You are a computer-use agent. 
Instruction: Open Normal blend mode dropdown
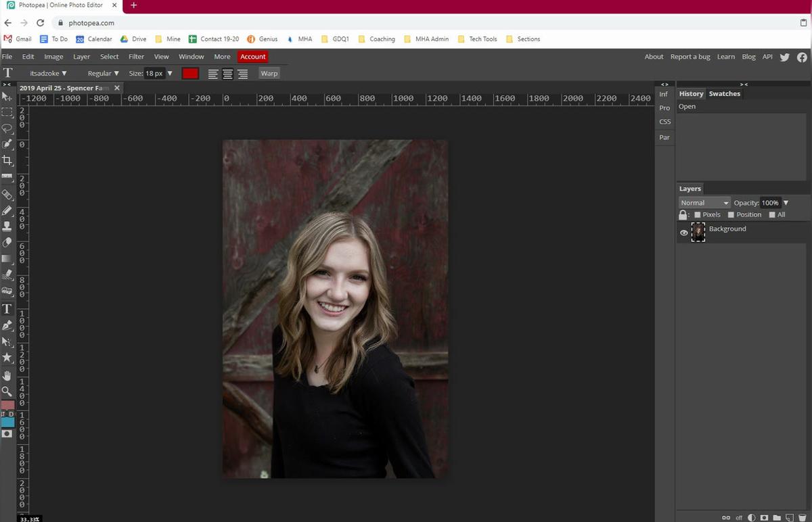704,203
